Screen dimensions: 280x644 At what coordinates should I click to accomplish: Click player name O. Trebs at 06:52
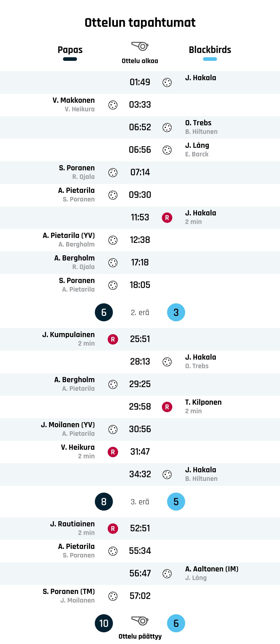[x=198, y=123]
